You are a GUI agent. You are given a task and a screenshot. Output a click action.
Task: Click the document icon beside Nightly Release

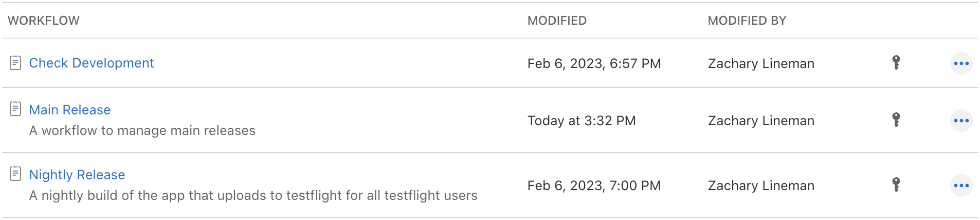click(15, 174)
